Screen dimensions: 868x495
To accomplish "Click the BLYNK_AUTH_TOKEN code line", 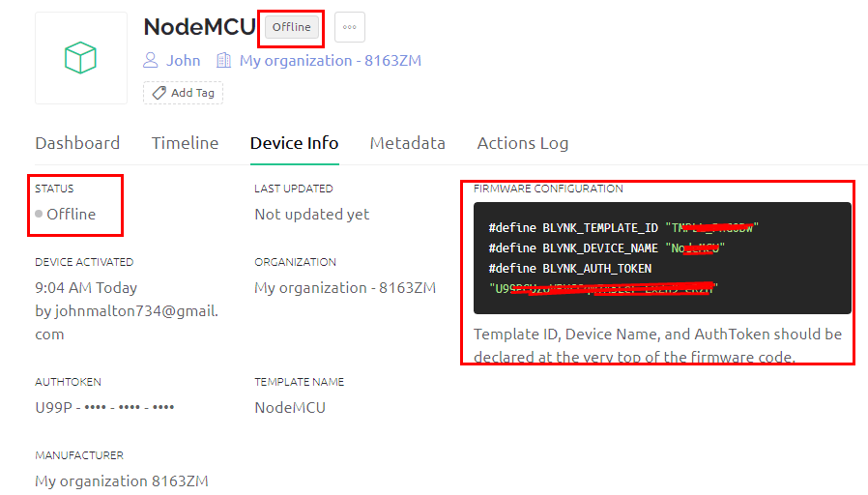I will (x=569, y=269).
